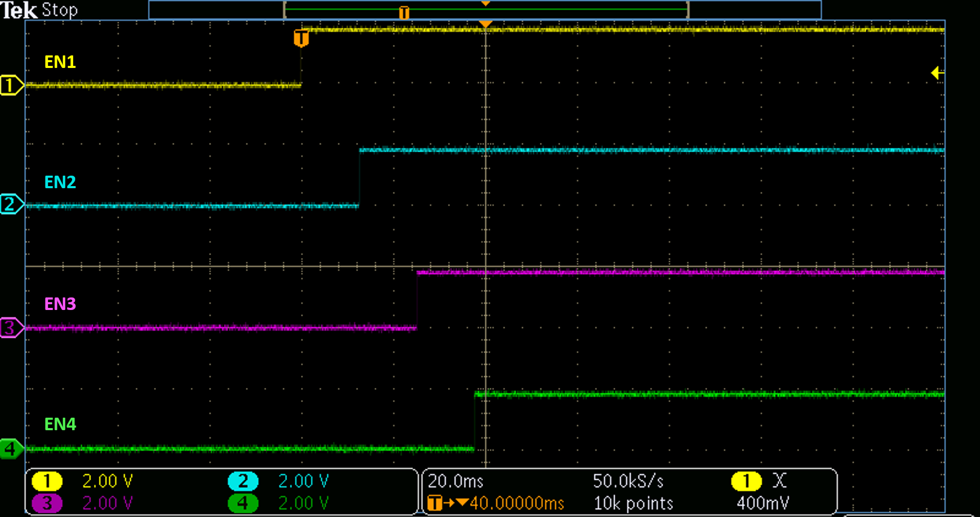This screenshot has width=980, height=517.
Task: Click the yellow channel 1 badge in readout bar
Action: (46, 480)
